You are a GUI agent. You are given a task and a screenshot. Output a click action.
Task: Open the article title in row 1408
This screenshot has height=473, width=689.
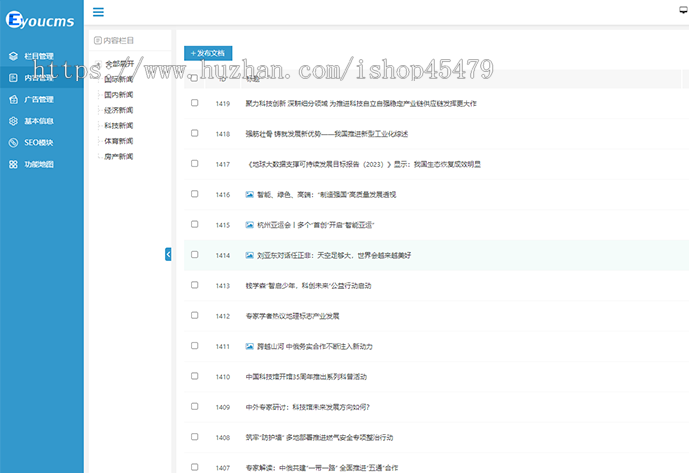(319, 437)
